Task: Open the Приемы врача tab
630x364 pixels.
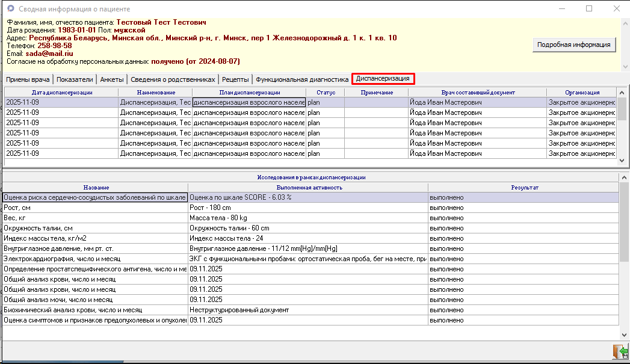Action: tap(28, 79)
